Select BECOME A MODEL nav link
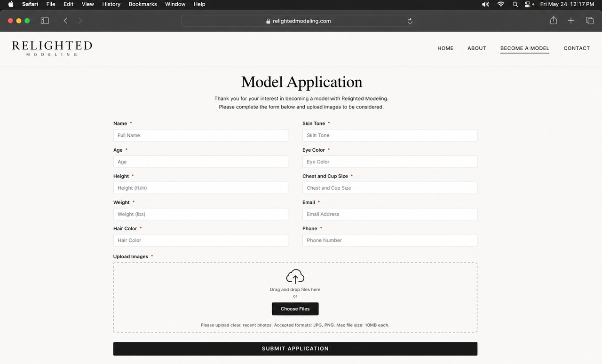 [525, 48]
